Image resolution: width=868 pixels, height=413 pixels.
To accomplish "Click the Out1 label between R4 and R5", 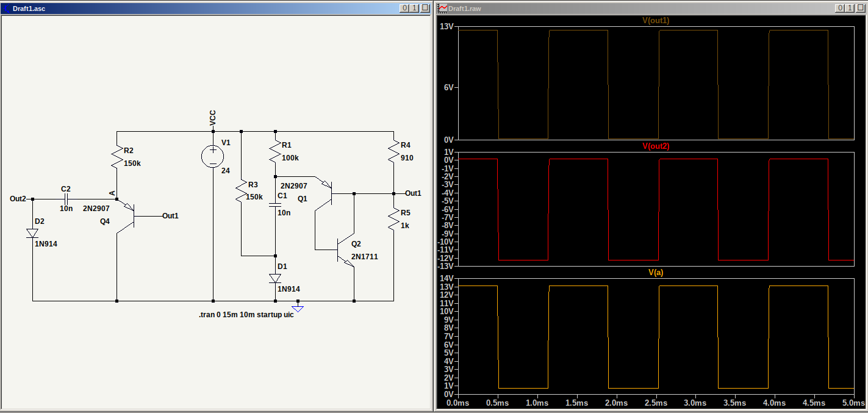I will click(413, 193).
